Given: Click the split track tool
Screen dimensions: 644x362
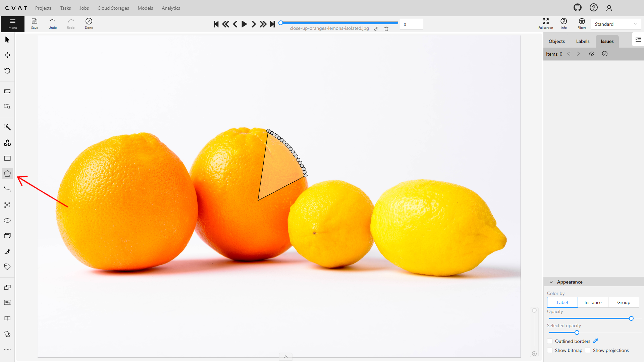Looking at the screenshot, I should point(7,318).
